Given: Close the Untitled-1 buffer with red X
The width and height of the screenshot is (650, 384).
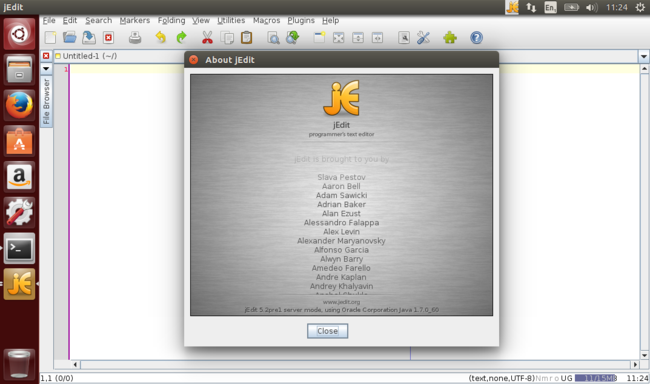Looking at the screenshot, I should [46, 56].
